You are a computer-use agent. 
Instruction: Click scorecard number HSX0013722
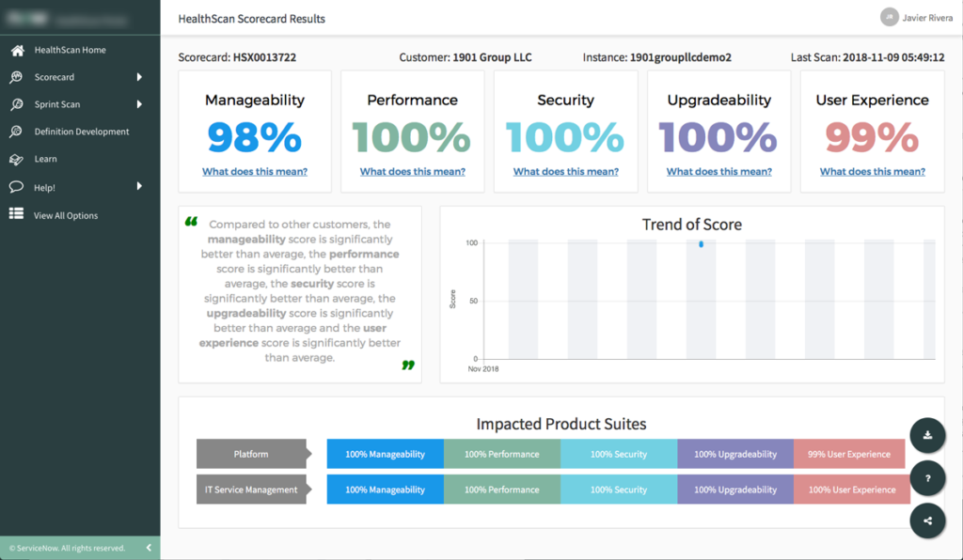coord(264,57)
